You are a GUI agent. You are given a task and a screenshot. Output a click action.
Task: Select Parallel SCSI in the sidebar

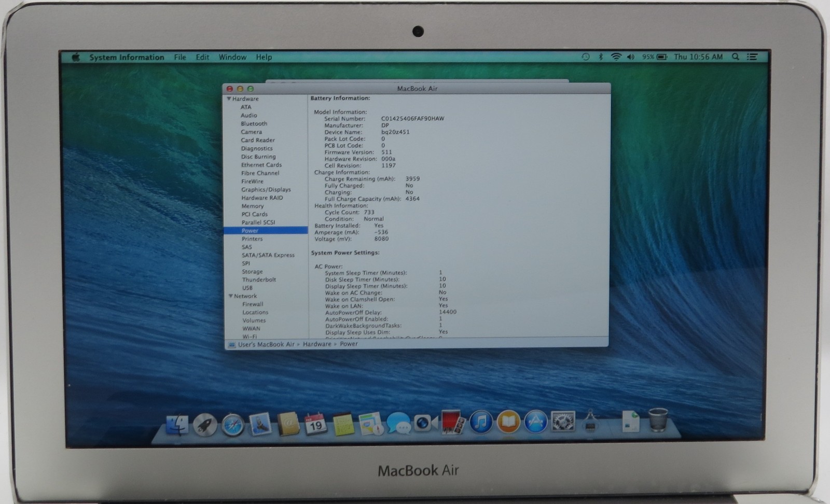[258, 222]
